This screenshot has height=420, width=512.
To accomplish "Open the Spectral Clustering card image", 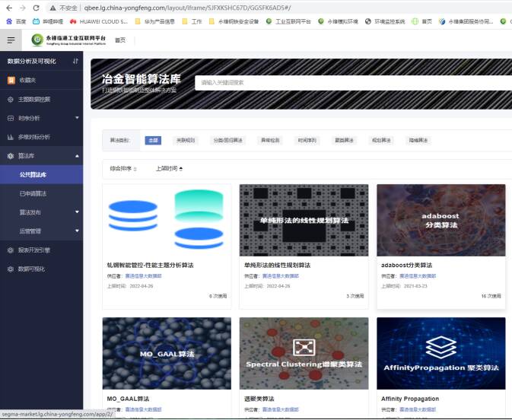I will point(304,353).
